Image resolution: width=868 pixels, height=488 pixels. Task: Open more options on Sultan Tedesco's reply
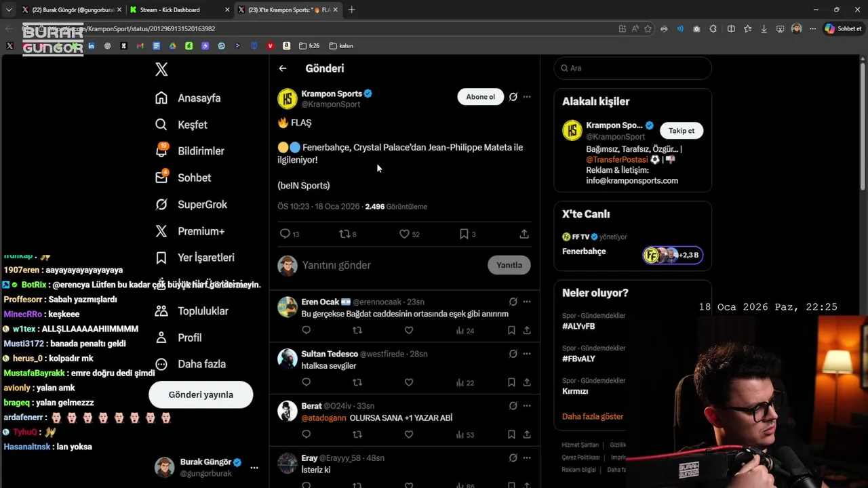[x=527, y=354]
